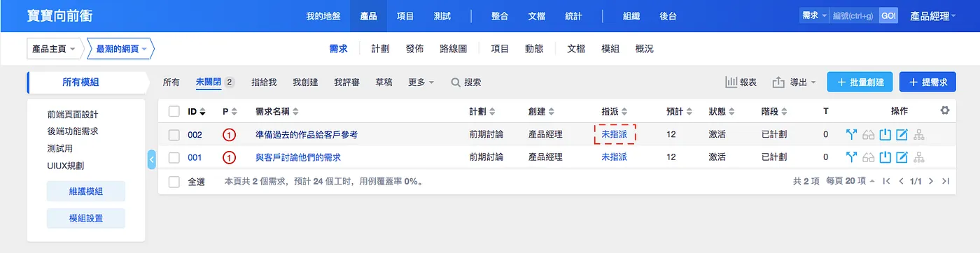Focus the 編號(ctrl+g) input field
Viewport: 980px width, 253px height.
(x=854, y=15)
